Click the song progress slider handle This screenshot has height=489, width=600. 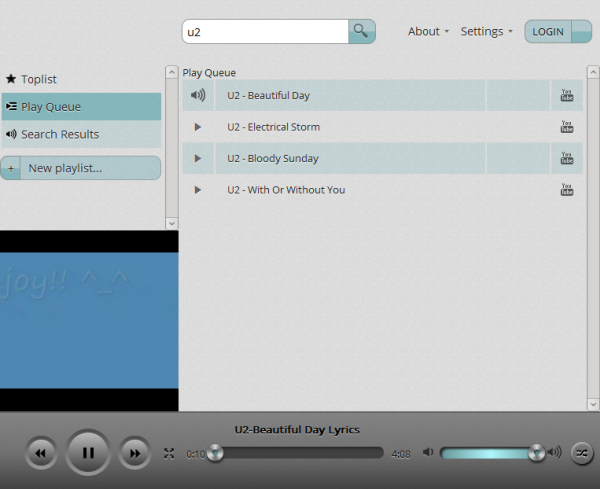click(215, 453)
